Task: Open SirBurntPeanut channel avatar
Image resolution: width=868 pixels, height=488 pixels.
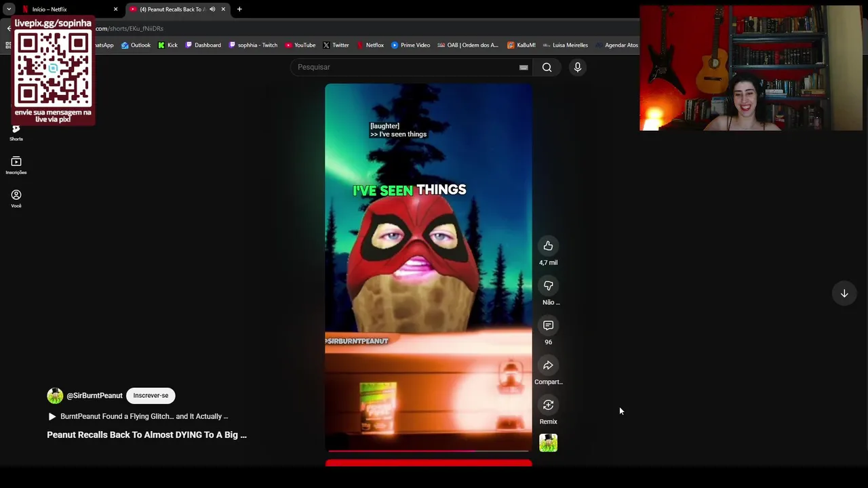Action: click(x=55, y=395)
